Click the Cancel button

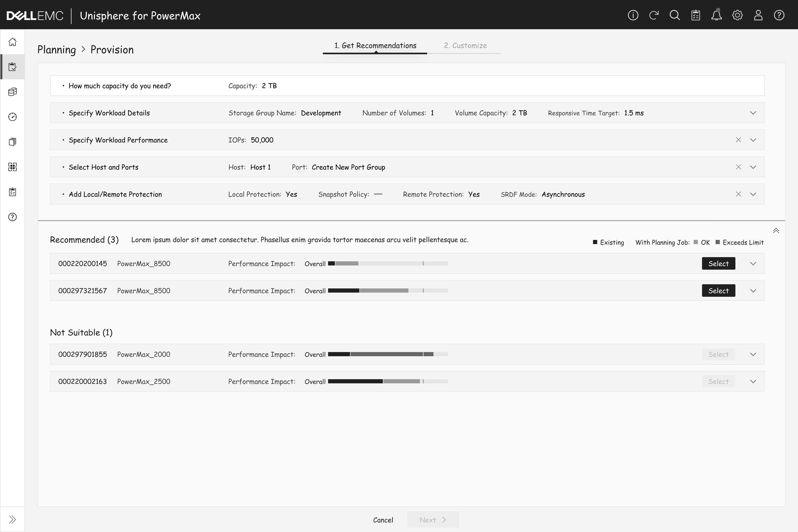(x=383, y=520)
